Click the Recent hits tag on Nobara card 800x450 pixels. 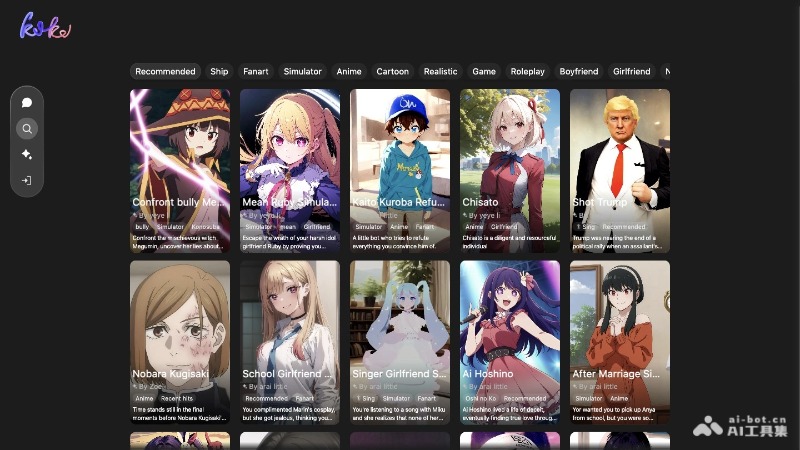pyautogui.click(x=179, y=398)
